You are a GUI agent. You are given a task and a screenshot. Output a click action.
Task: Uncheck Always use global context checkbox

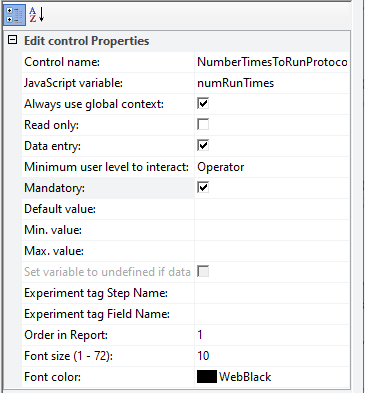click(x=203, y=104)
